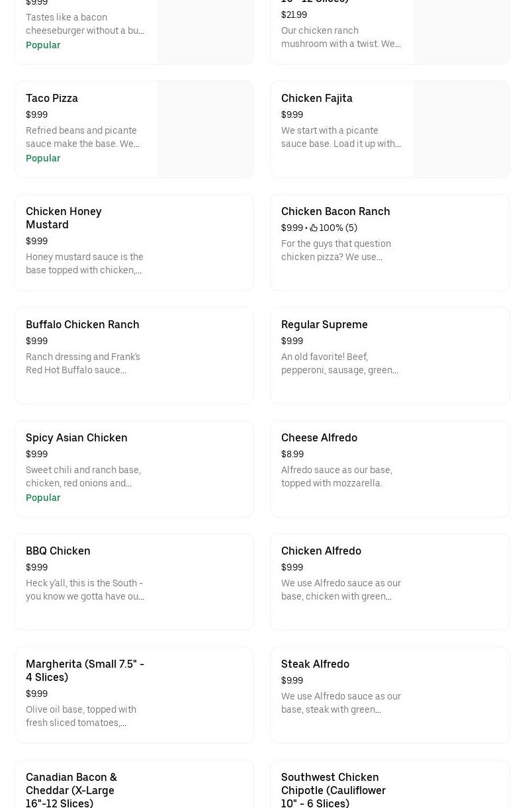Viewport: 532px width, 808px height.
Task: Open the Regular Supreme item
Action: pyautogui.click(x=390, y=355)
